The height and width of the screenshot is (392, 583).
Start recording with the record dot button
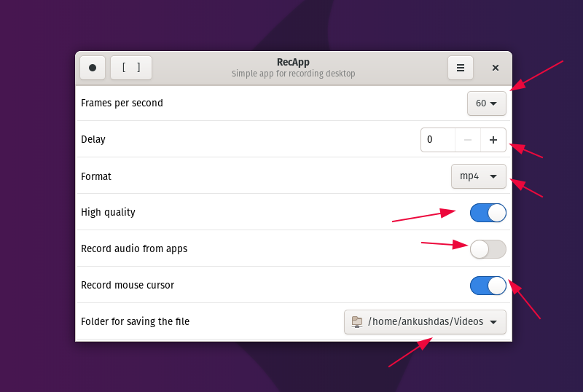pyautogui.click(x=93, y=68)
